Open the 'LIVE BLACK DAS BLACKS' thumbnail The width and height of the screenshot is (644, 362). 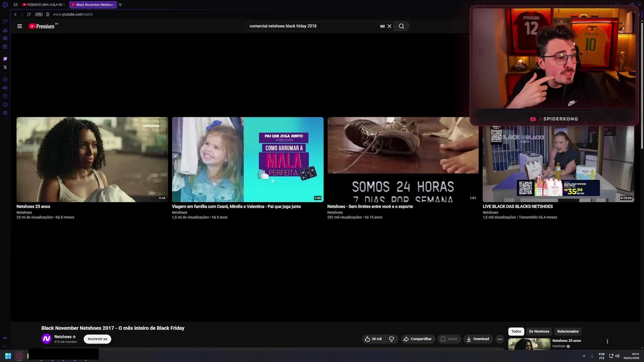pos(558,163)
